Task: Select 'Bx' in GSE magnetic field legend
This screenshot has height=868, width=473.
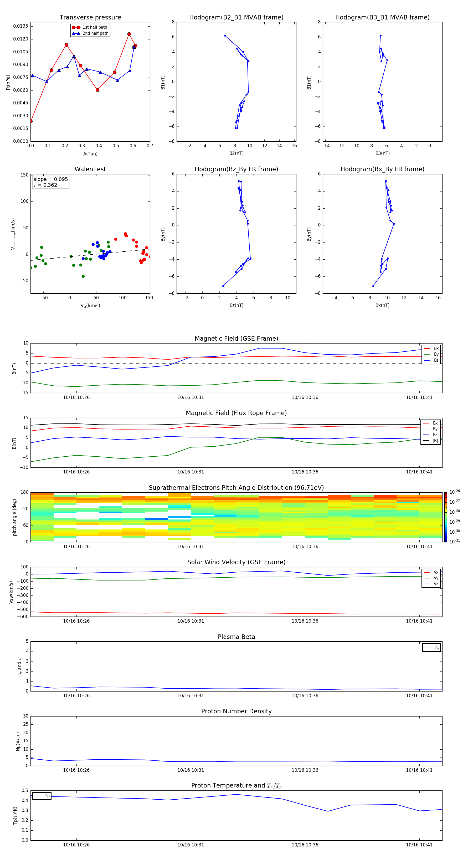Action: pyautogui.click(x=431, y=349)
